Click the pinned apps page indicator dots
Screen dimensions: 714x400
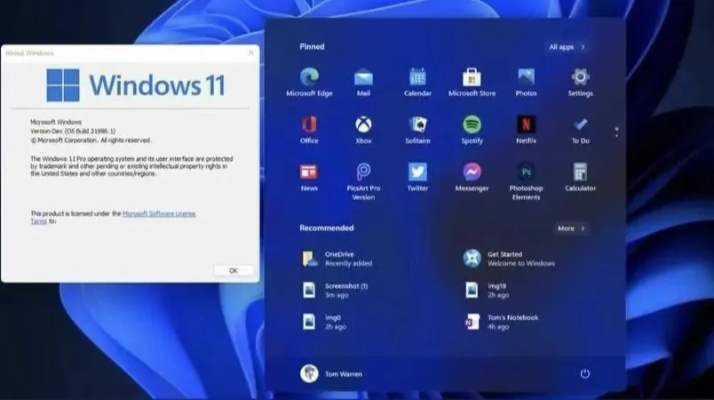(617, 132)
